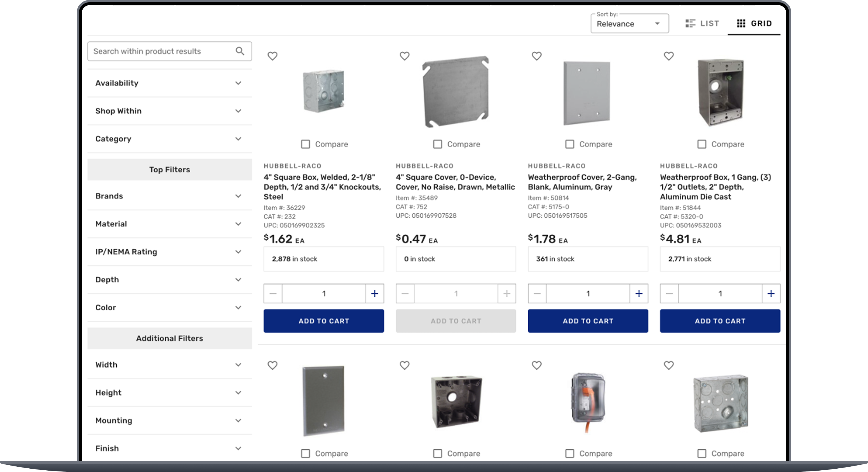Viewport: 868px width, 472px height.
Task: Click heart icon on in-use cover with orange cord
Action: coord(536,365)
